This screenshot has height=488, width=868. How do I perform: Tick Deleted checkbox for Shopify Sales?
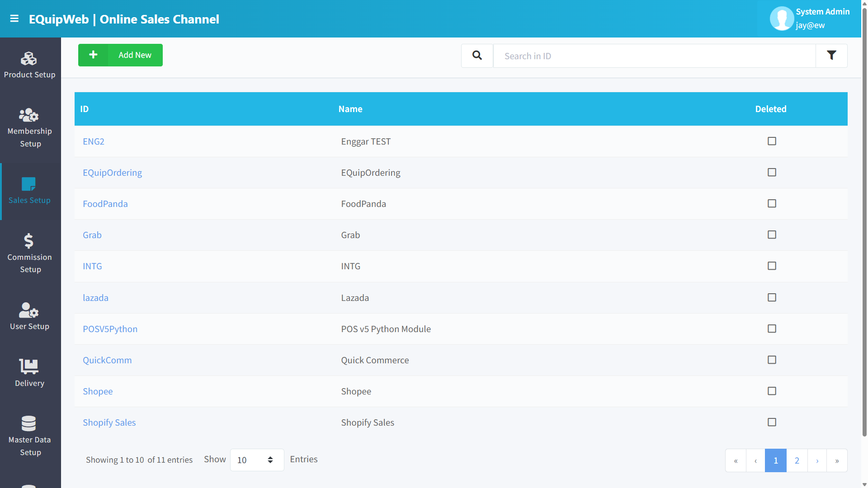772,422
